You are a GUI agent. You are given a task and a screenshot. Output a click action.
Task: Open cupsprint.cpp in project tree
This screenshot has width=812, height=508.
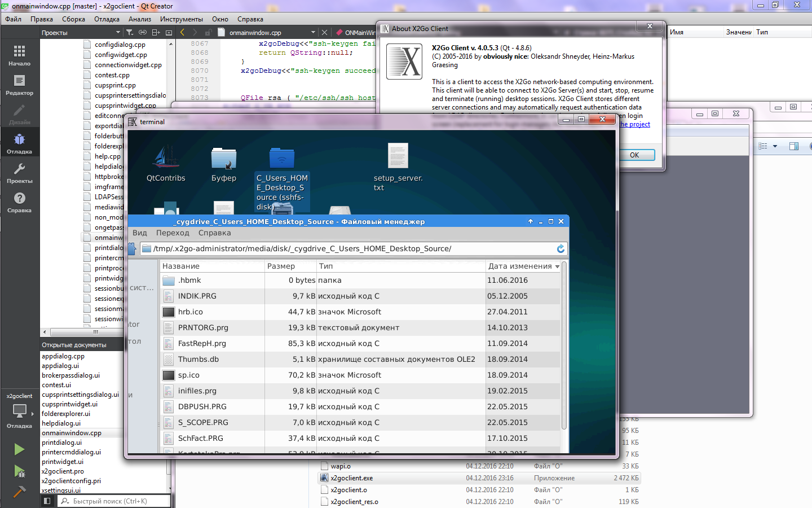pos(115,85)
